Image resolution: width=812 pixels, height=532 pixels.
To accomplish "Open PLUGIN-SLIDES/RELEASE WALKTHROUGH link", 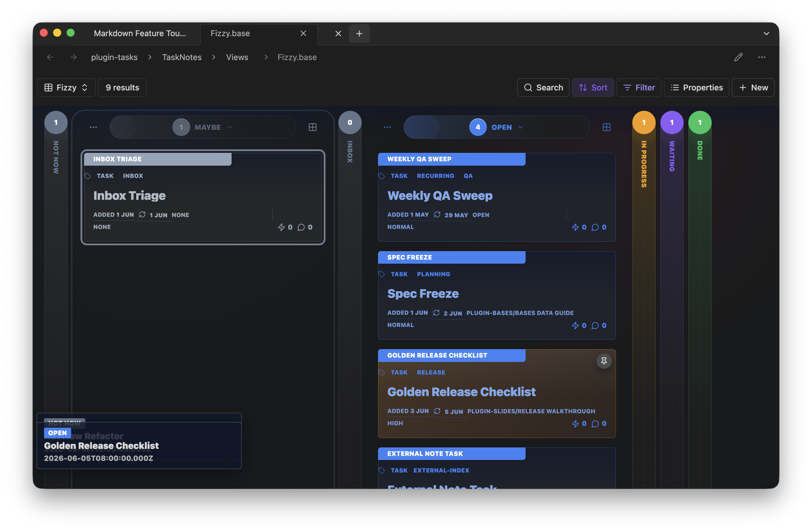I will (531, 412).
